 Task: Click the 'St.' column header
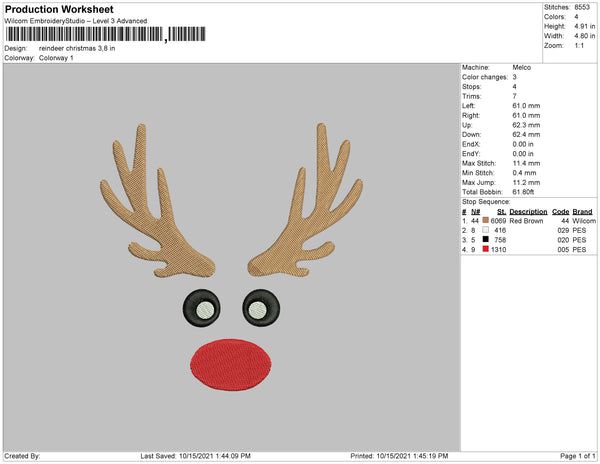(501, 212)
